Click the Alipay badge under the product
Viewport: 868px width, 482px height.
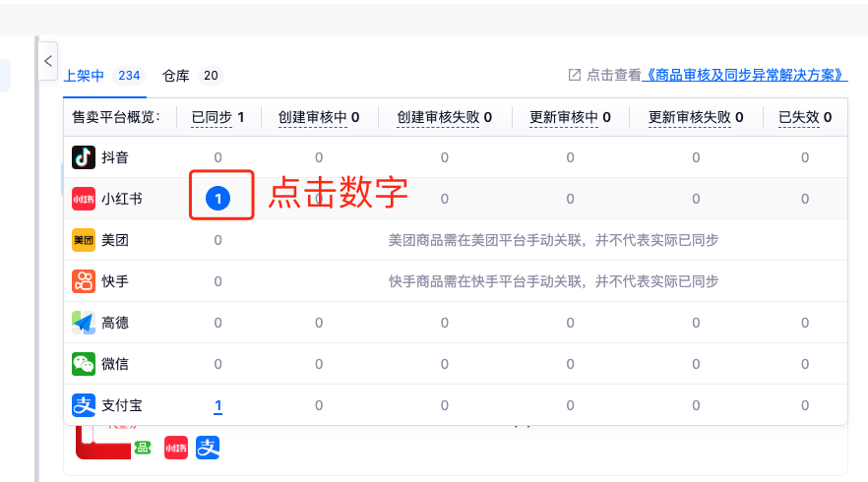tap(208, 448)
